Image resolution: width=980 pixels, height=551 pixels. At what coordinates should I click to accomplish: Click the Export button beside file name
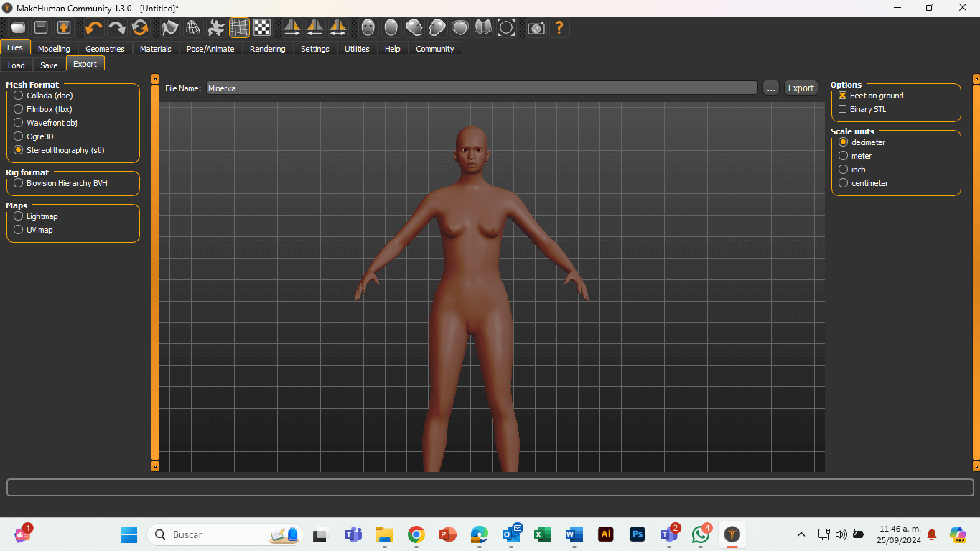[x=801, y=88]
